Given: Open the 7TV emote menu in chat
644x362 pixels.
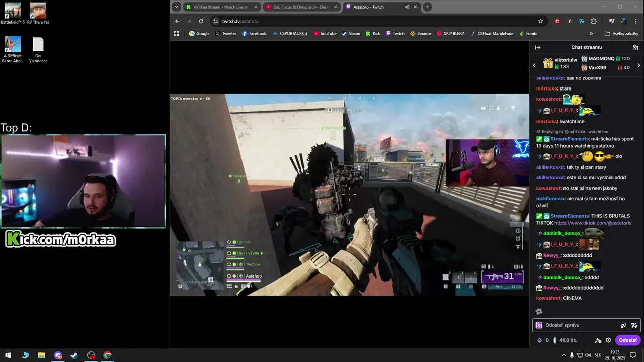Looking at the screenshot, I should [x=634, y=325].
